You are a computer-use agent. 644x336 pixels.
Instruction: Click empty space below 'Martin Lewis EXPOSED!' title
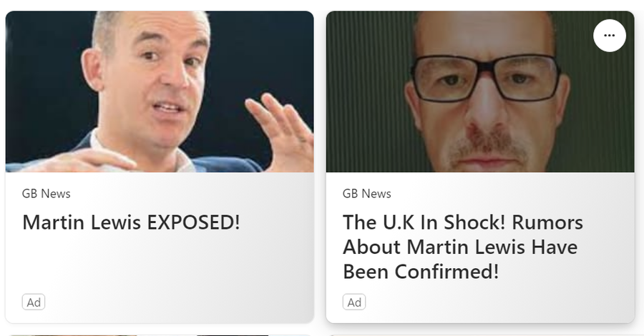click(x=160, y=262)
